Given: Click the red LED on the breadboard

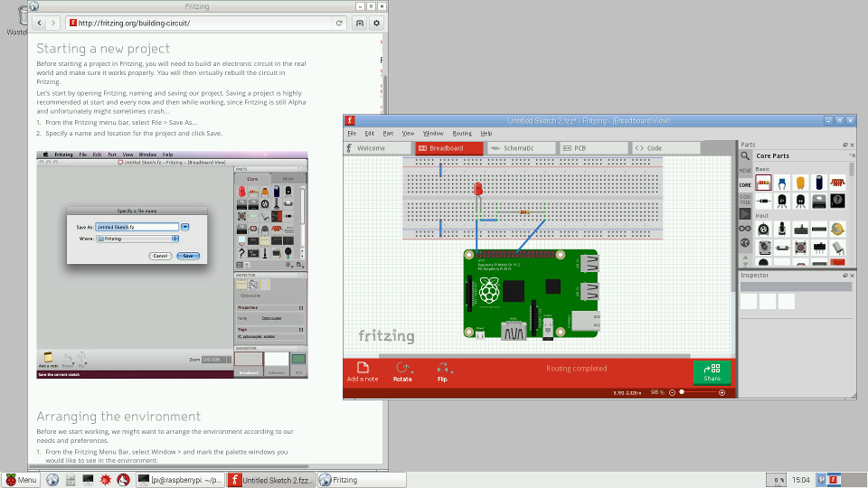Looking at the screenshot, I should [x=478, y=189].
